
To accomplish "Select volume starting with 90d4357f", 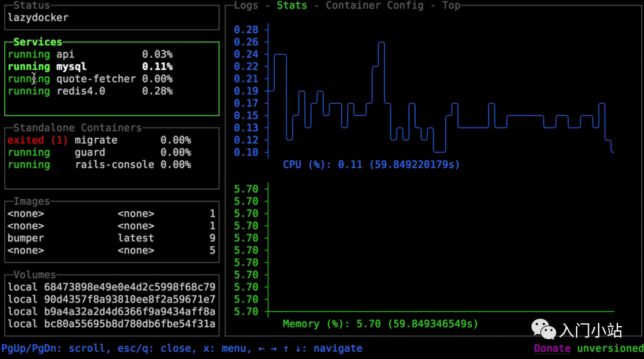I will coord(112,299).
